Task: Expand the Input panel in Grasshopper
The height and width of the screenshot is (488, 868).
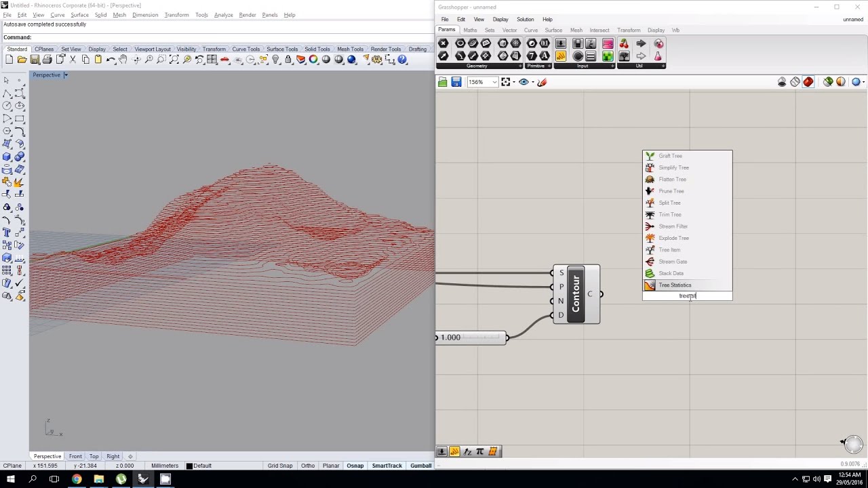Action: tap(612, 66)
